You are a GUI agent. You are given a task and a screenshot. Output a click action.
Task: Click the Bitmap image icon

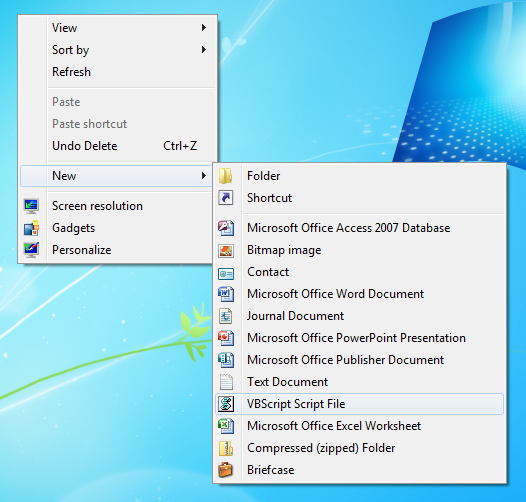click(x=226, y=250)
